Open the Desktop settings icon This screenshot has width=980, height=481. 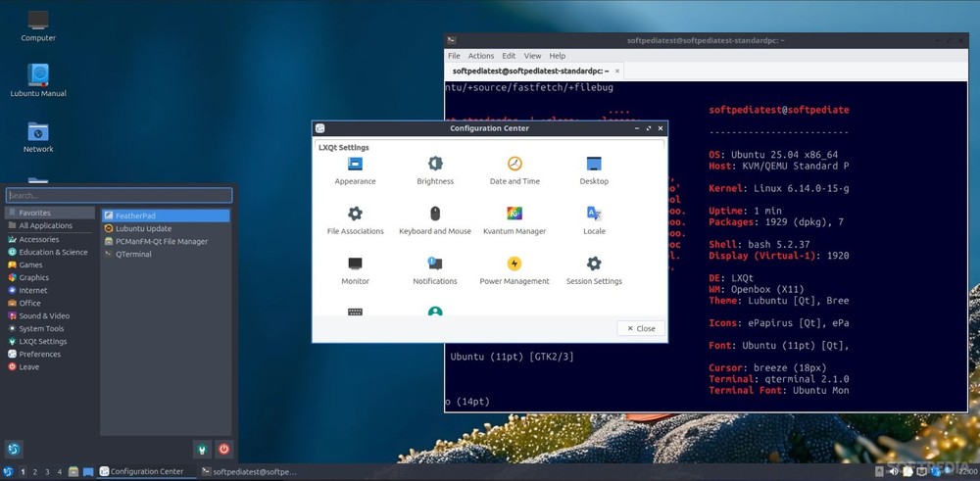(594, 170)
